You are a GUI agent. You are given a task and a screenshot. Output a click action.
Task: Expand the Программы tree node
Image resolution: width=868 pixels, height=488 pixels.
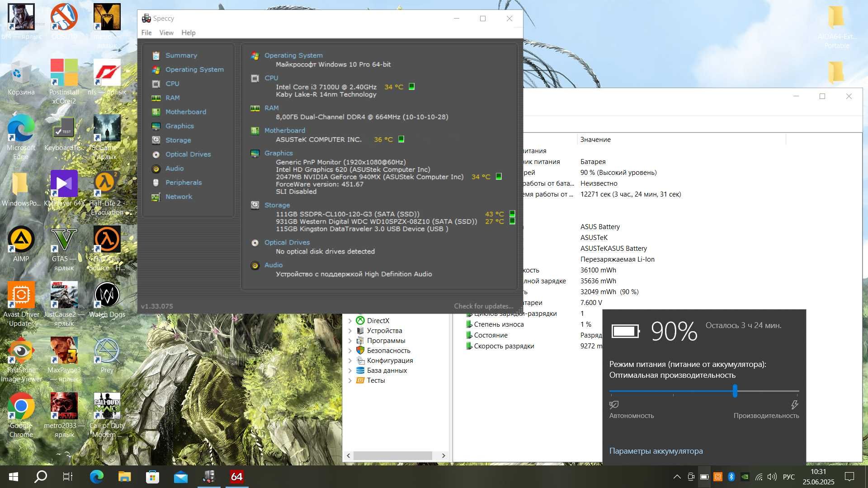[x=350, y=341]
